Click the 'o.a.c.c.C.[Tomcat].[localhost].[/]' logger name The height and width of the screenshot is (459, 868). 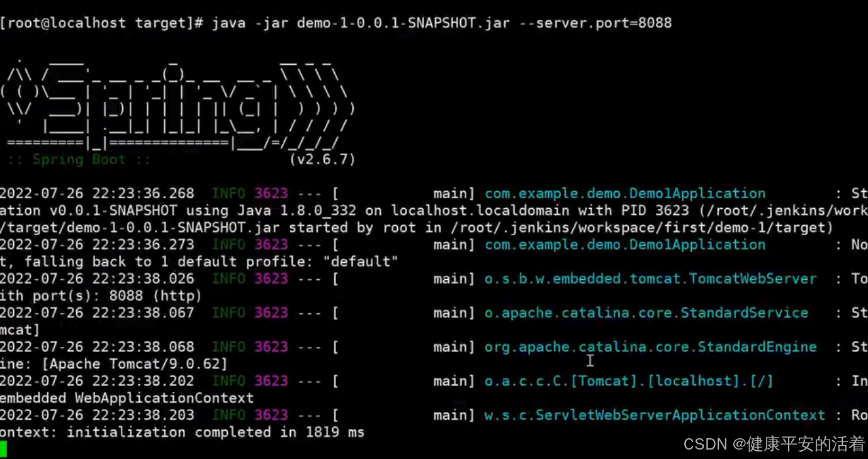[629, 380]
